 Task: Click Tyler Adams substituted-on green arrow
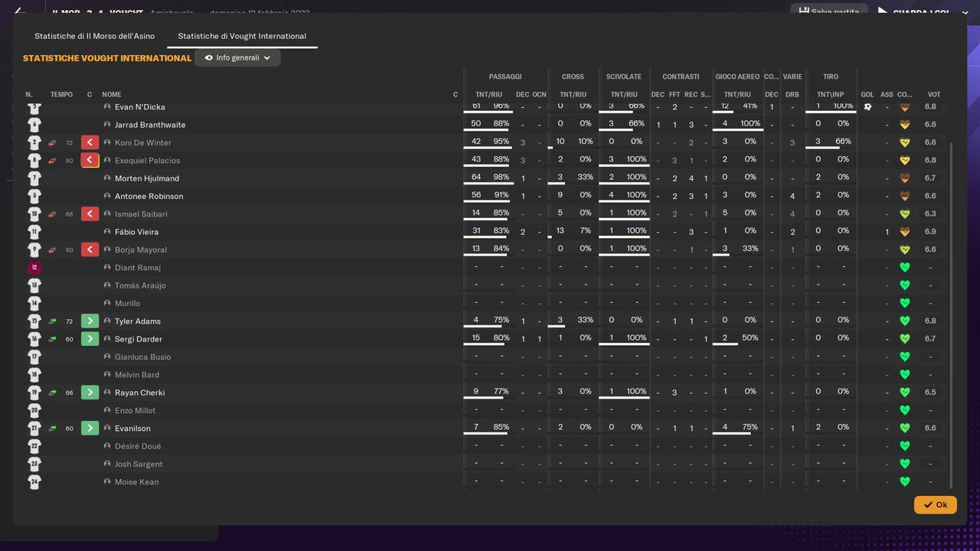tap(90, 321)
